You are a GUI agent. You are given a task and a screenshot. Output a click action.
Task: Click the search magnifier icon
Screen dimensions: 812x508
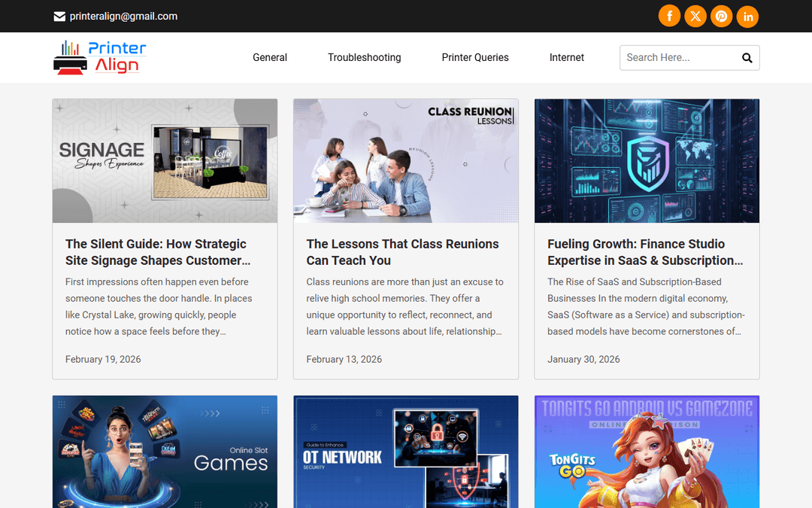pyautogui.click(x=747, y=57)
